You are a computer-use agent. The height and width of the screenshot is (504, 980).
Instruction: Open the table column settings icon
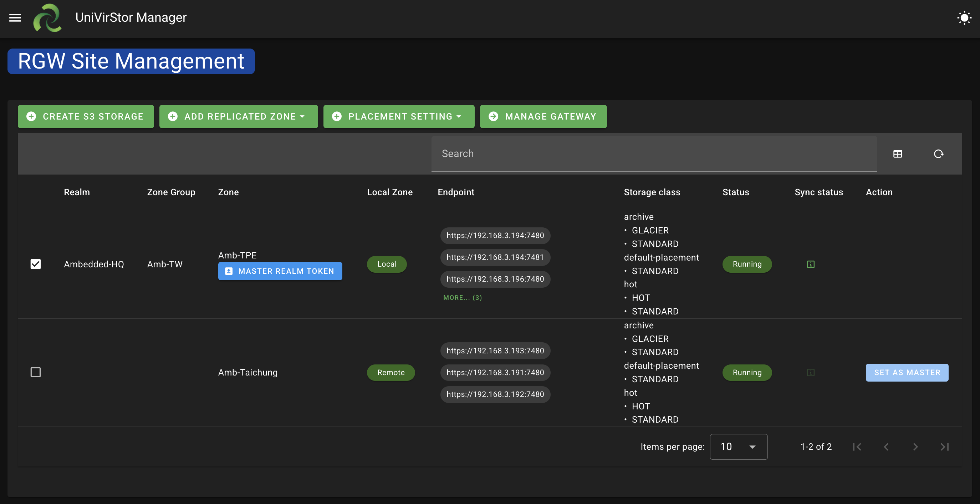(898, 154)
